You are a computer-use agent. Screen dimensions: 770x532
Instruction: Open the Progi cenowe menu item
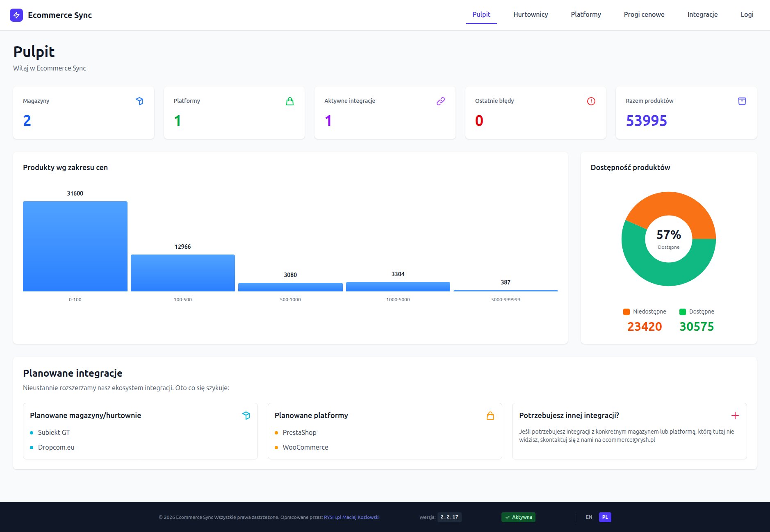pos(644,14)
